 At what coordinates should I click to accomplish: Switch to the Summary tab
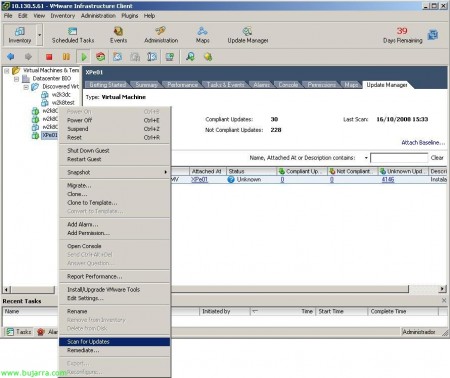[146, 85]
